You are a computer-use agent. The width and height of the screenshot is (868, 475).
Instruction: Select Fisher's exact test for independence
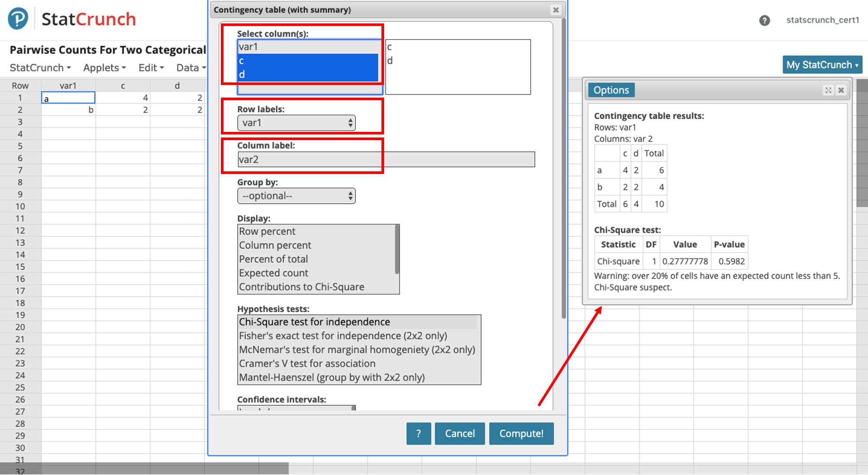point(343,335)
